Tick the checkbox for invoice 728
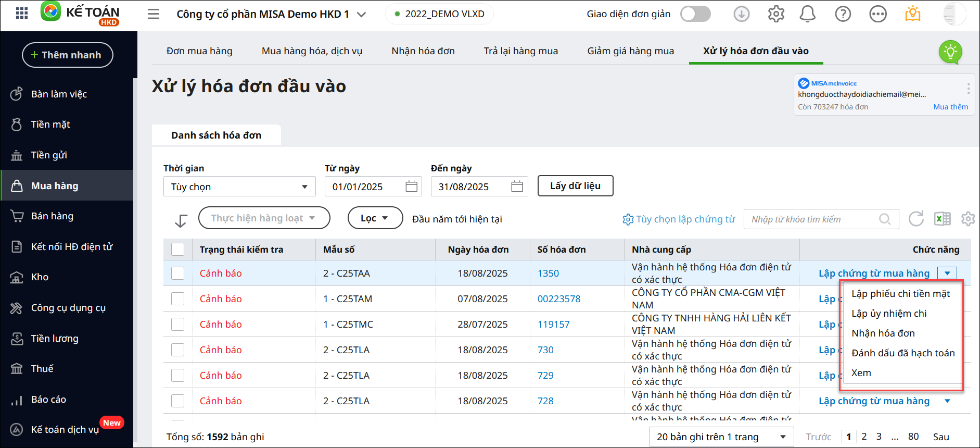 [x=178, y=401]
